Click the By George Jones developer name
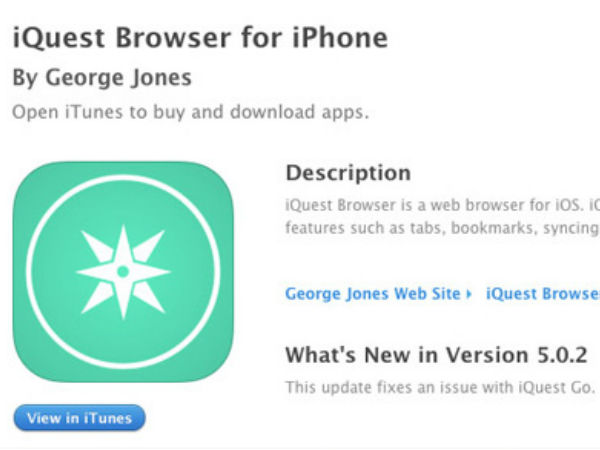 [102, 78]
